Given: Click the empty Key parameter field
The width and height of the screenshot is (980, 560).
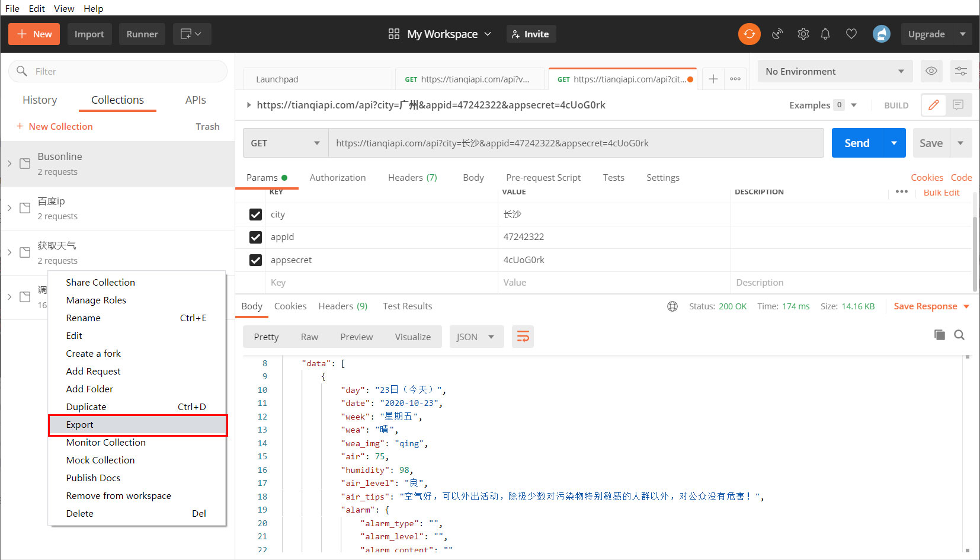Looking at the screenshot, I should 381,283.
